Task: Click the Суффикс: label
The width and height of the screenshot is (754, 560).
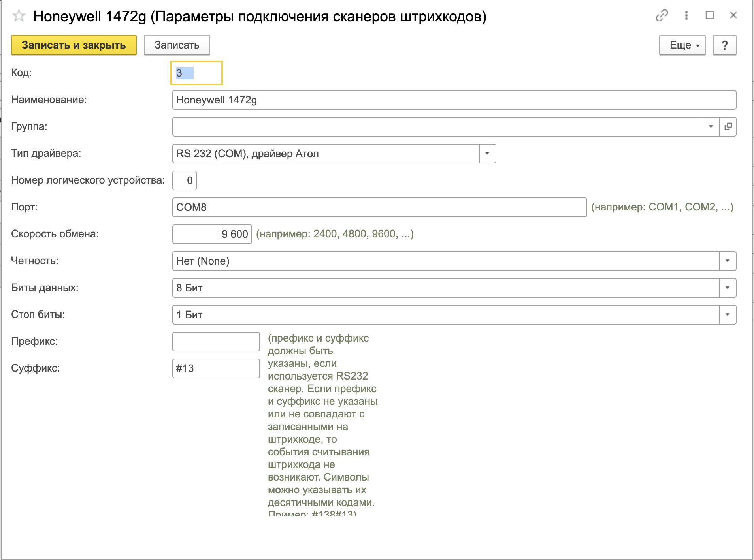Action: pos(36,368)
